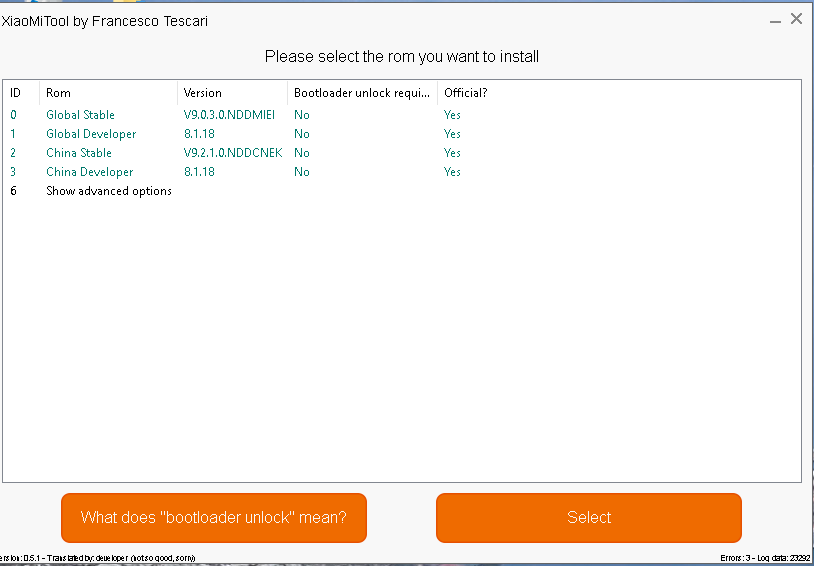814x566 pixels.
Task: Click the 'Official?' column header
Action: 466,93
